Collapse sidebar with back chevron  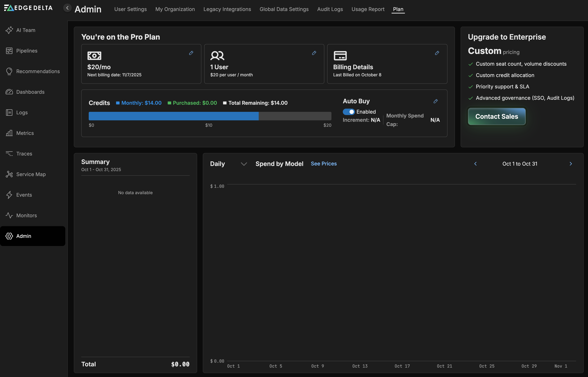(67, 8)
